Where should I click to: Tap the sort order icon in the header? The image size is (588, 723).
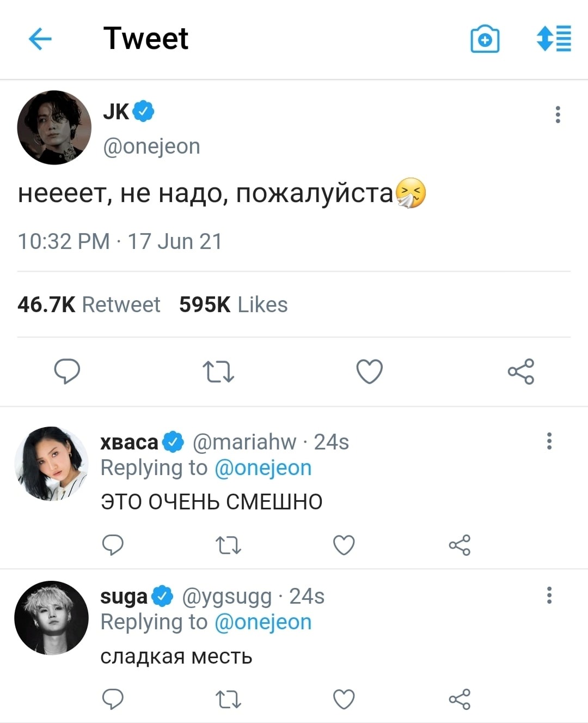554,39
